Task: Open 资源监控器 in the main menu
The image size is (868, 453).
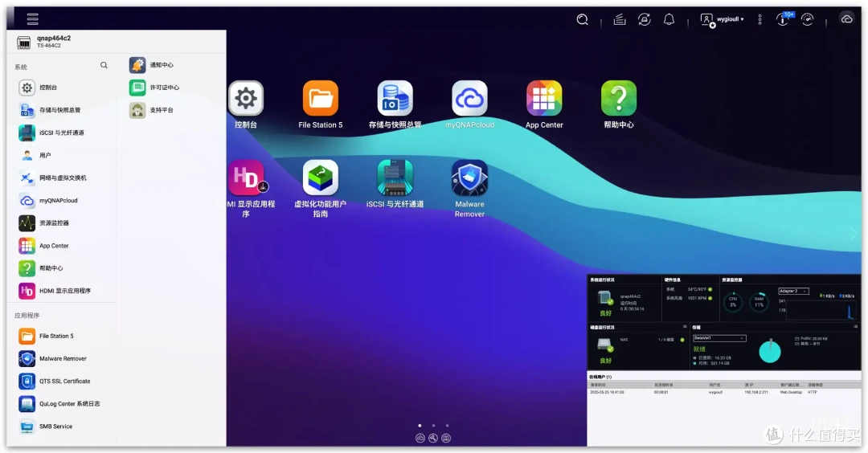Action: click(43, 223)
